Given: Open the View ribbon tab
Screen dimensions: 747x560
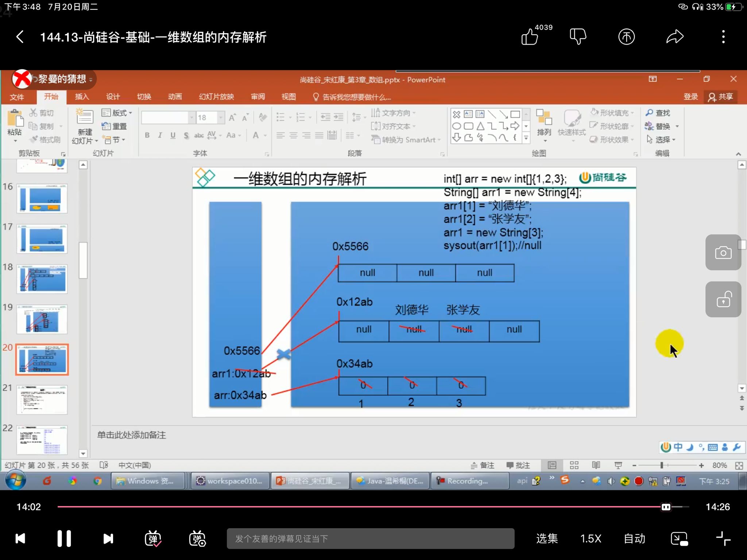Looking at the screenshot, I should 288,97.
